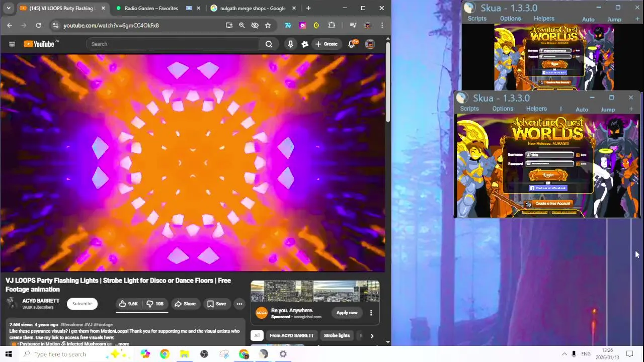
Task: Open YouTube guide hamburger menu
Action: coord(12,44)
